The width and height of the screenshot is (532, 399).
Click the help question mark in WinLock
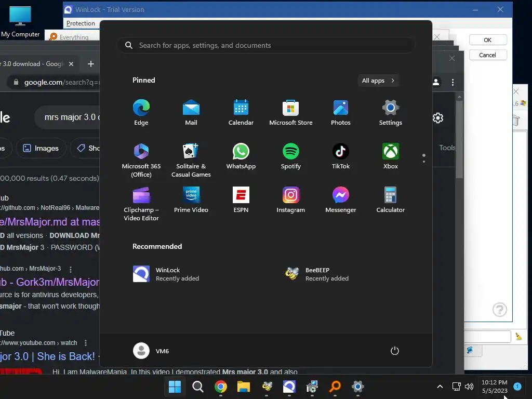(499, 310)
